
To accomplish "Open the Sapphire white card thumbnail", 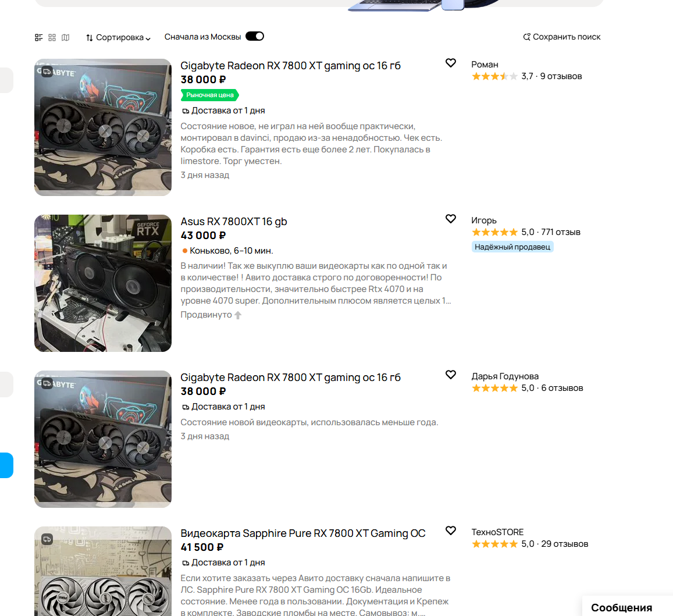I will (103, 571).
